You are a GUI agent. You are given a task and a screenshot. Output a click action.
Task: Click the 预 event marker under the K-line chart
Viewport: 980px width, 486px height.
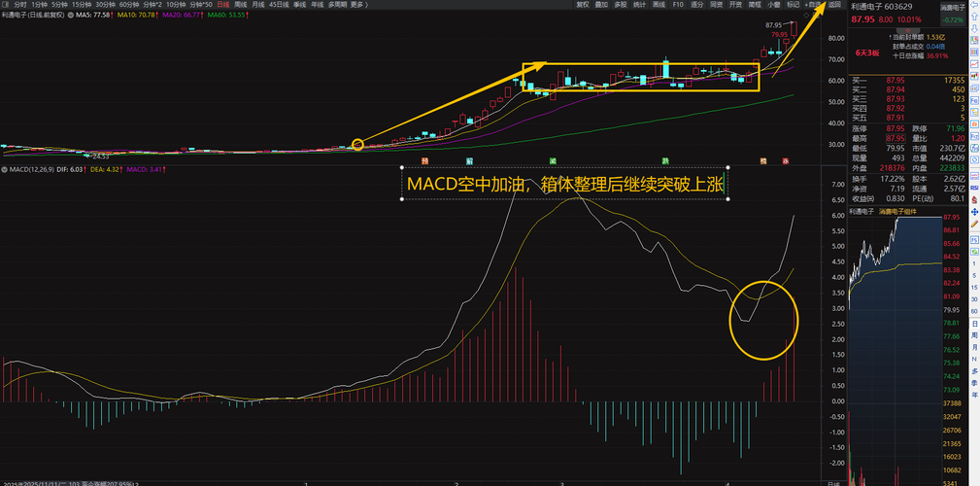[x=425, y=160]
